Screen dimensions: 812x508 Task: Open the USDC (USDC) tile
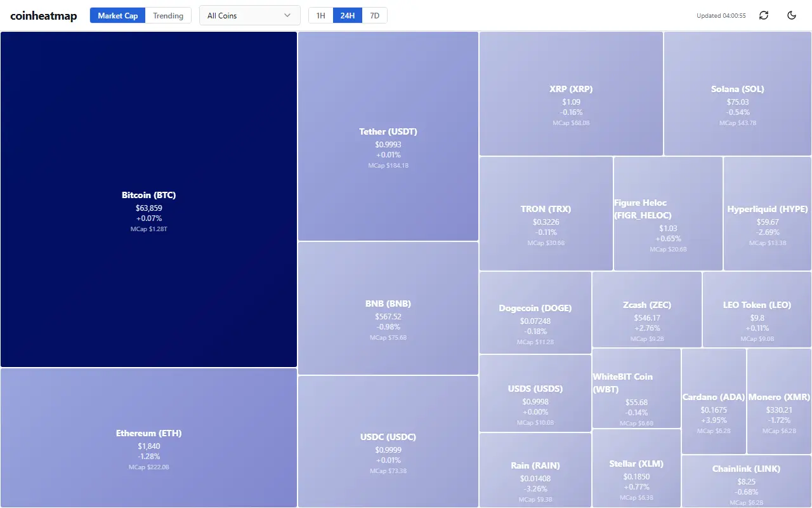click(388, 441)
